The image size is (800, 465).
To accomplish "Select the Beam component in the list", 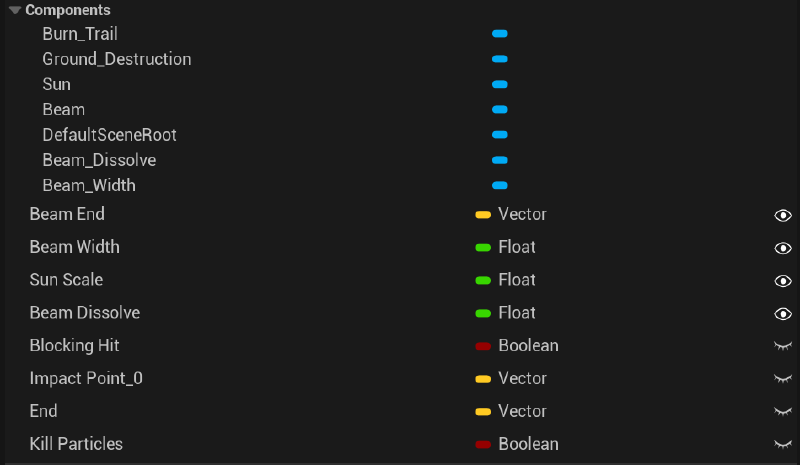I will tap(63, 109).
